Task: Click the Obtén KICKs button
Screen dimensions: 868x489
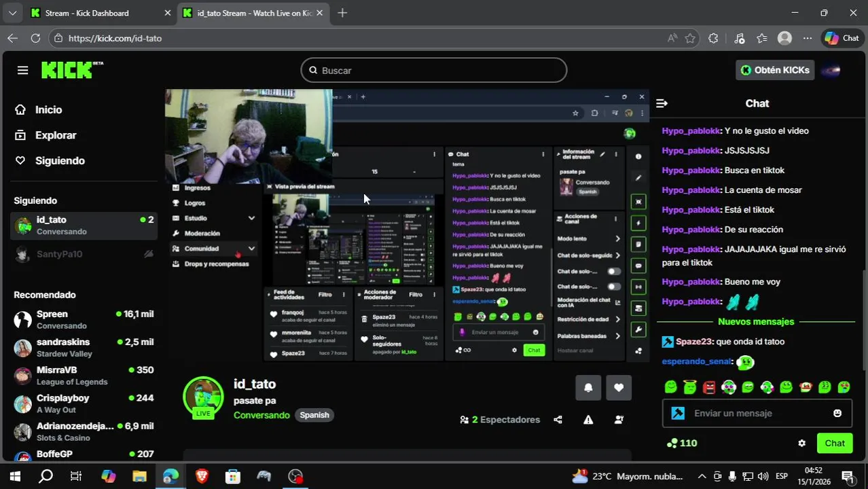Action: (x=775, y=70)
